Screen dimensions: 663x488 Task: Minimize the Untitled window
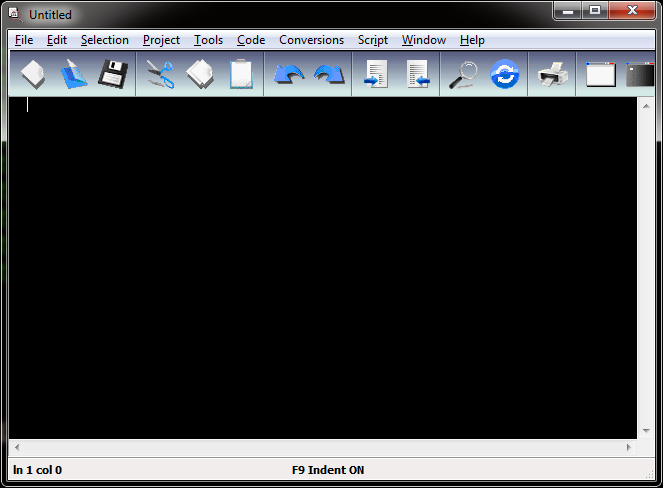point(568,11)
